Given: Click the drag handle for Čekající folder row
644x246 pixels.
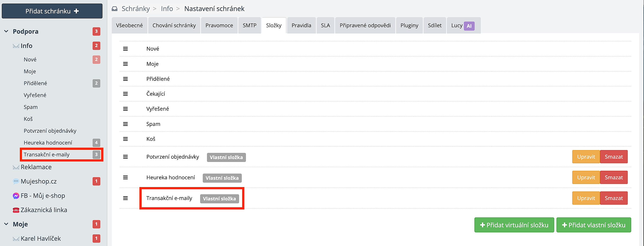Looking at the screenshot, I should (125, 94).
